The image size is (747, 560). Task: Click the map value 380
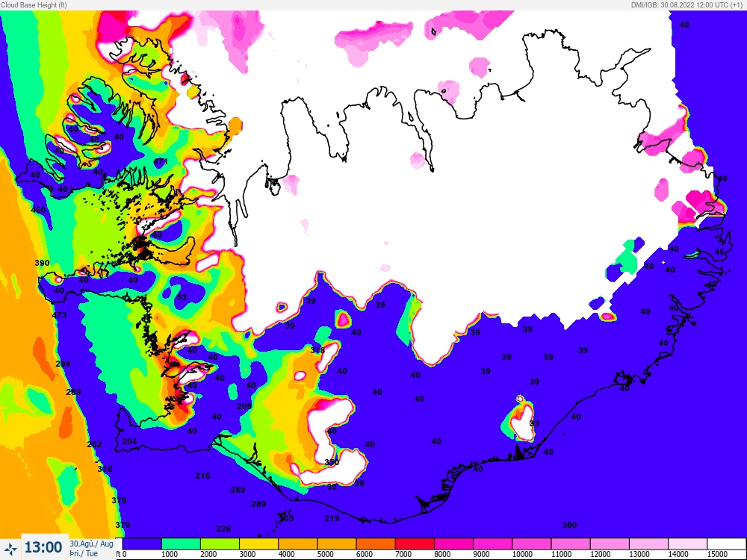point(569,525)
